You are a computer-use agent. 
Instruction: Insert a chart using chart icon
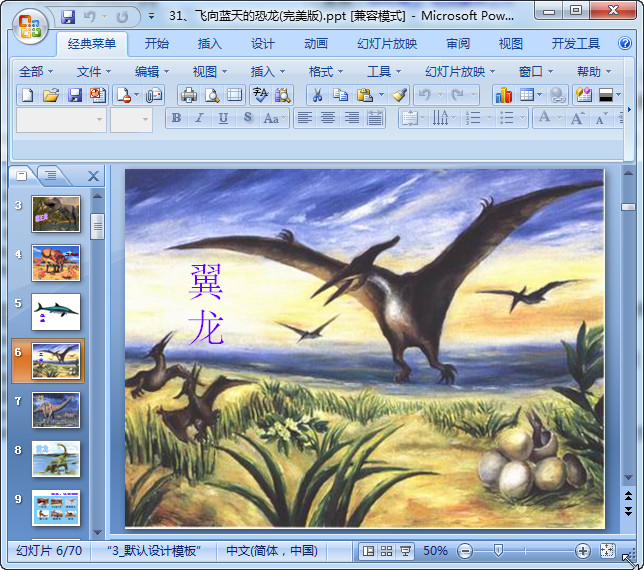pyautogui.click(x=504, y=95)
